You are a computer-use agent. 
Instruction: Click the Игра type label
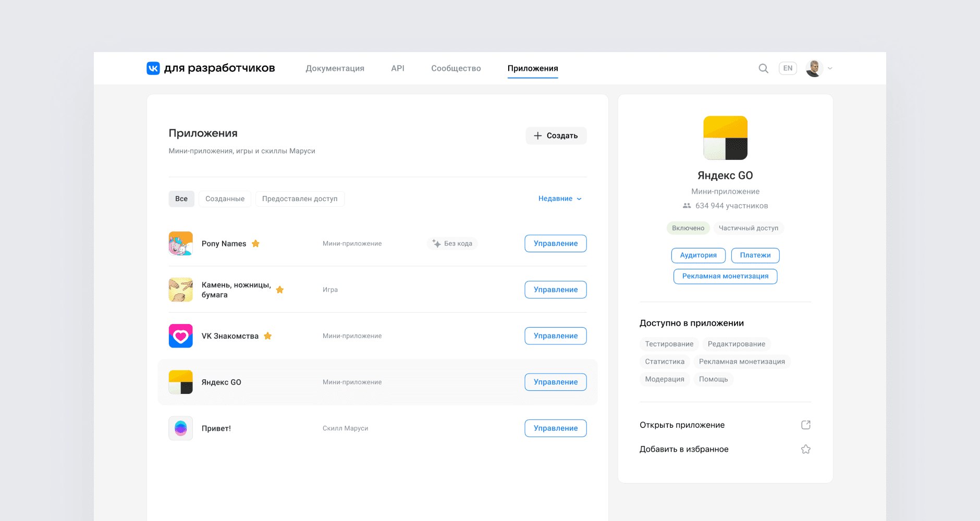330,290
